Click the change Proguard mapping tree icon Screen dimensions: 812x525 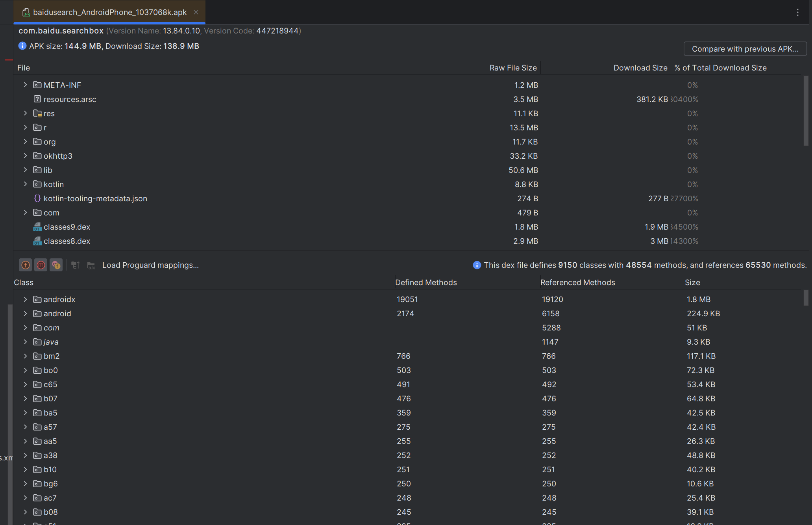tap(76, 265)
